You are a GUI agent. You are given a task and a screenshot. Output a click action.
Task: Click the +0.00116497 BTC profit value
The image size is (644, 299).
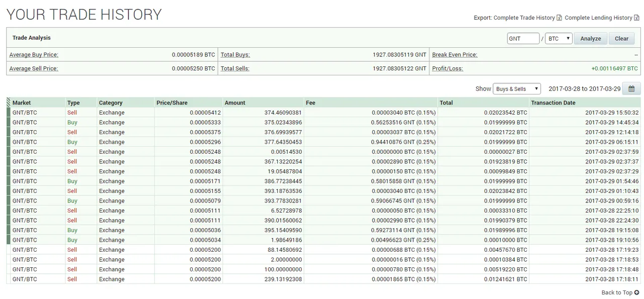click(614, 68)
